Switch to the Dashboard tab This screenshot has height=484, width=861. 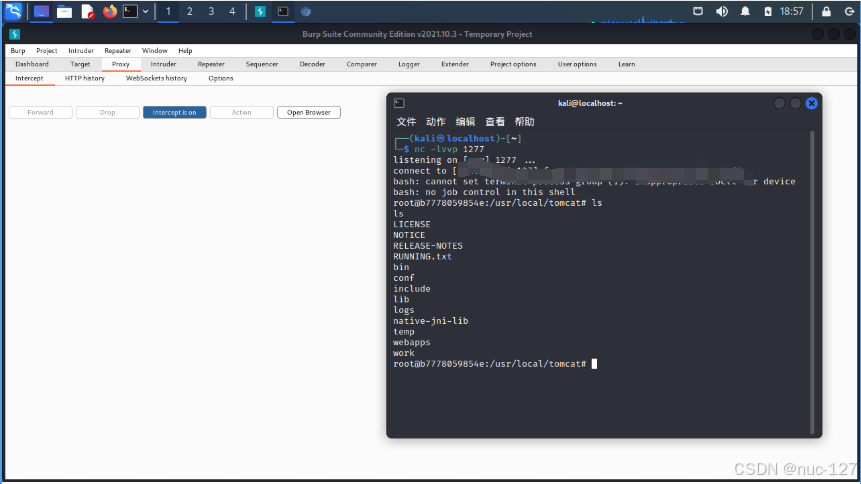click(32, 64)
